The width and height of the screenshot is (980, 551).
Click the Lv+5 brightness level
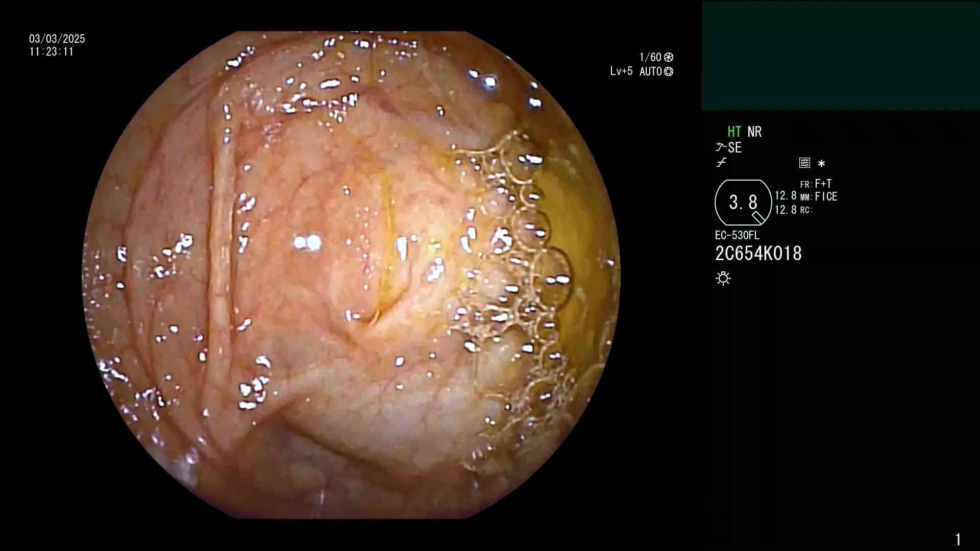tap(621, 71)
